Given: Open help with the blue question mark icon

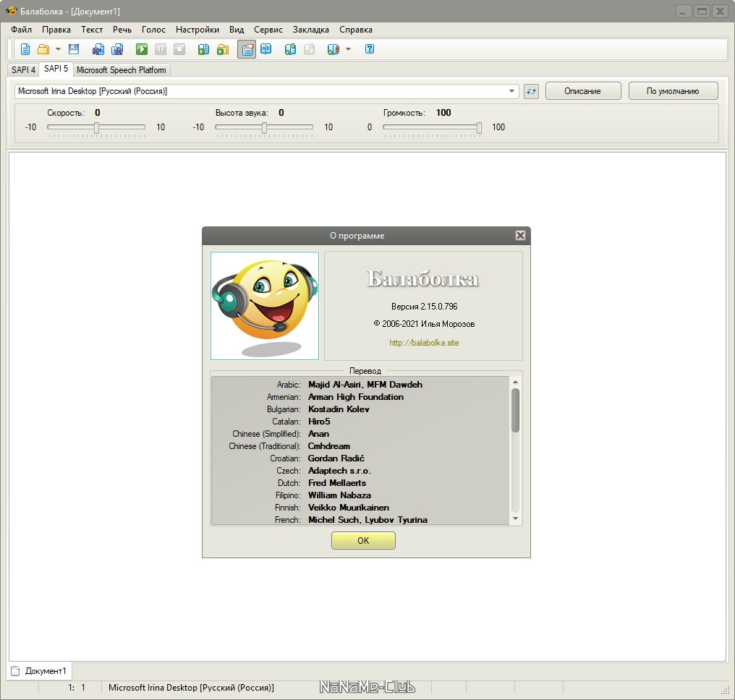Looking at the screenshot, I should pyautogui.click(x=370, y=48).
